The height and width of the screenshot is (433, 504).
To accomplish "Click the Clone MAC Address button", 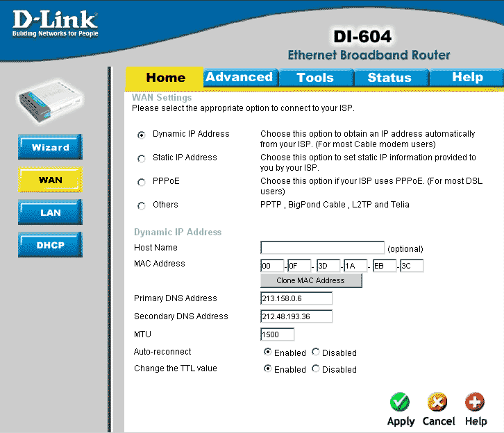I will (311, 280).
